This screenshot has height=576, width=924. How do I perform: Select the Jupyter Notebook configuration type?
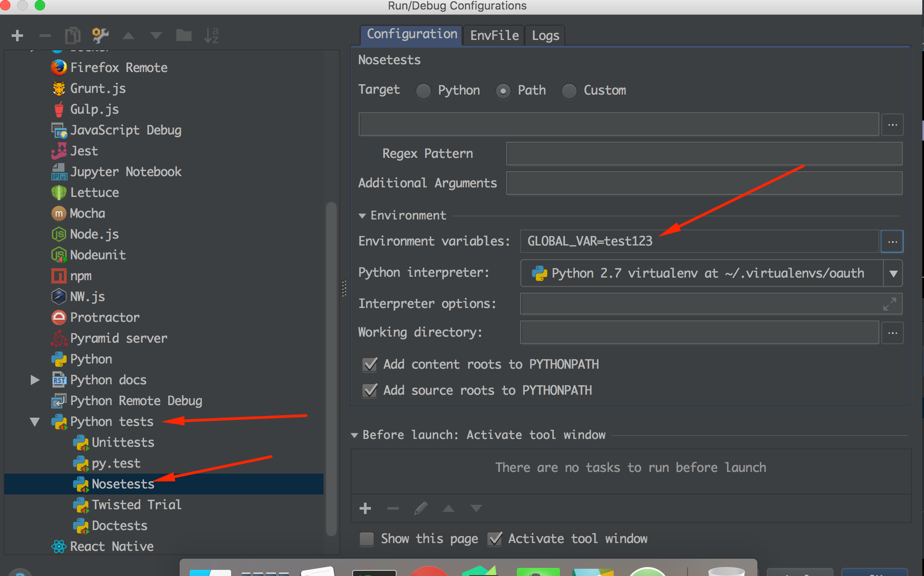[x=127, y=171]
